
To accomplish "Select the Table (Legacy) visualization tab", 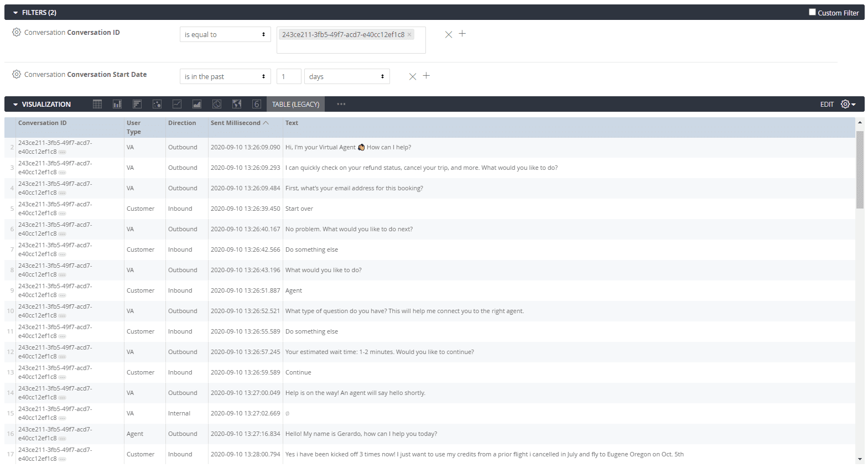I will click(x=295, y=104).
